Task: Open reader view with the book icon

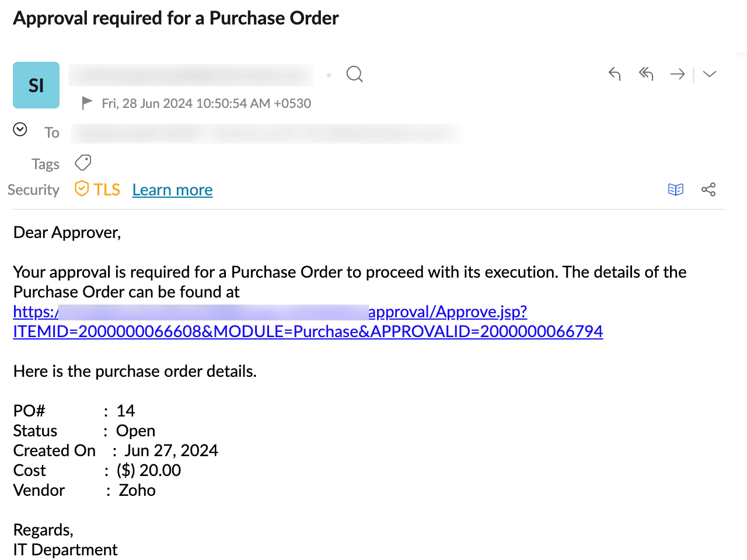Action: coord(676,190)
